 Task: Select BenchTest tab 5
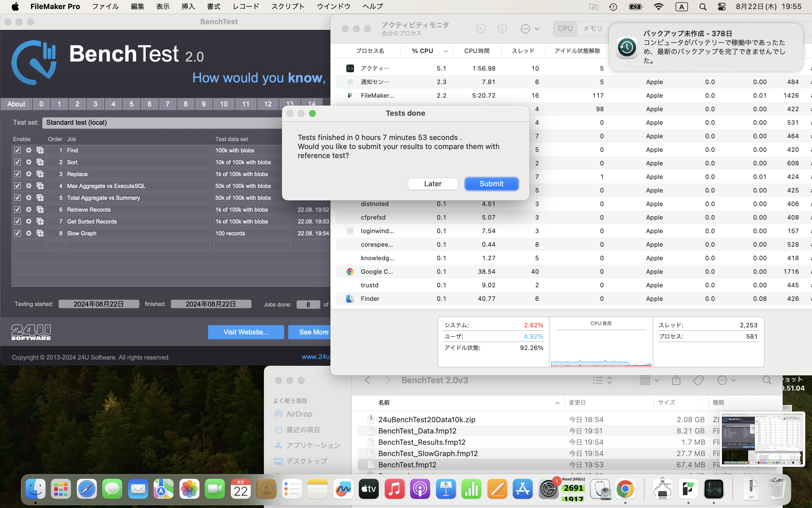click(131, 104)
